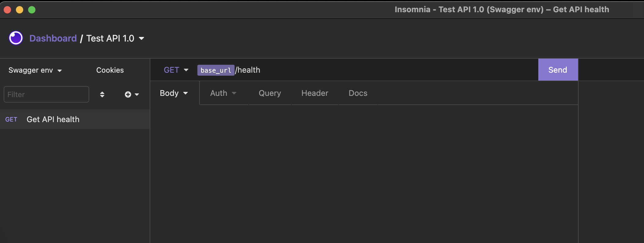The width and height of the screenshot is (644, 243).
Task: Click the sort requests icon
Action: pos(102,94)
